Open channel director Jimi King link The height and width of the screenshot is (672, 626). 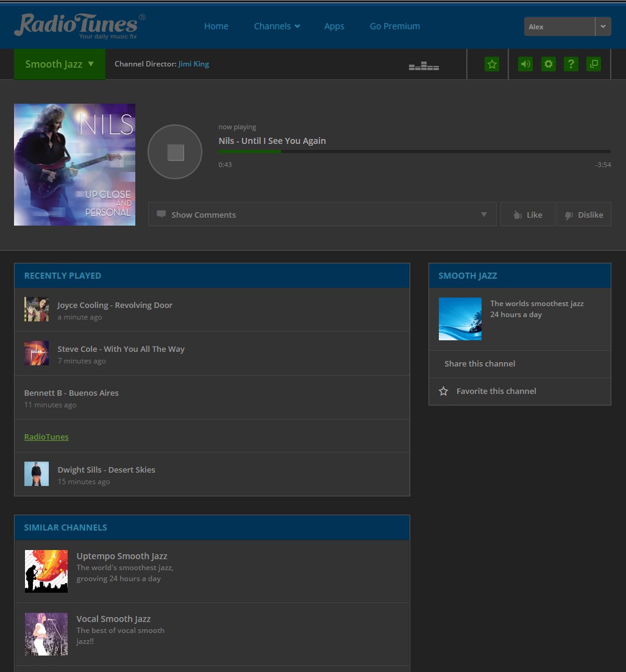[194, 64]
